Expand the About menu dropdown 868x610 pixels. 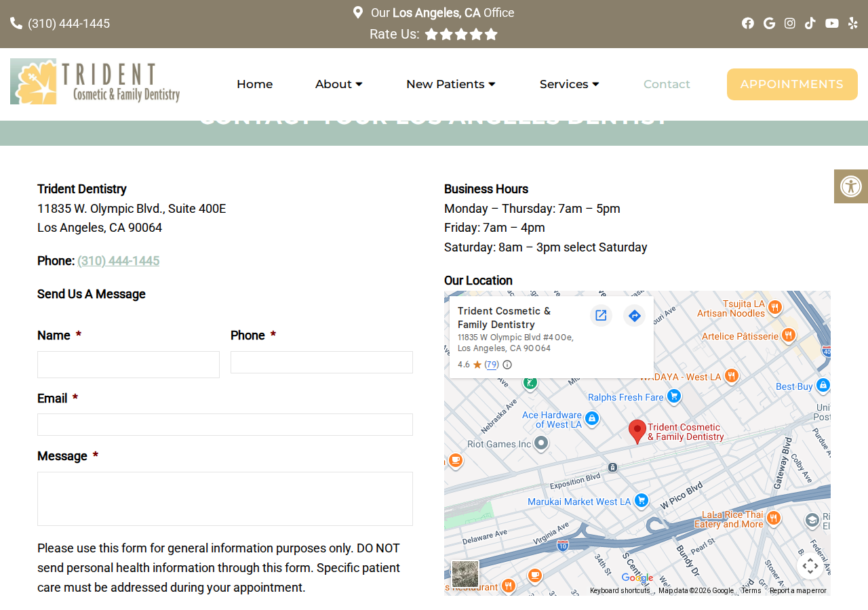(x=339, y=84)
